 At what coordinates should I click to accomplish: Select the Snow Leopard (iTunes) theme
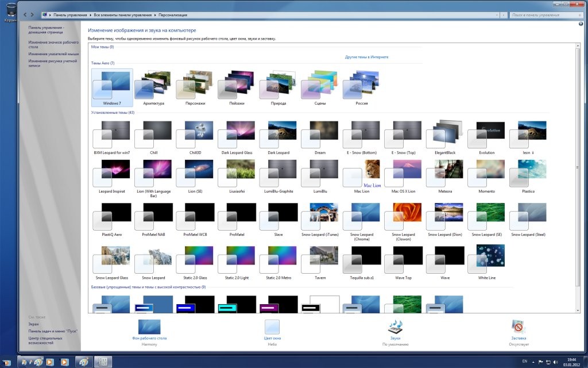(320, 220)
